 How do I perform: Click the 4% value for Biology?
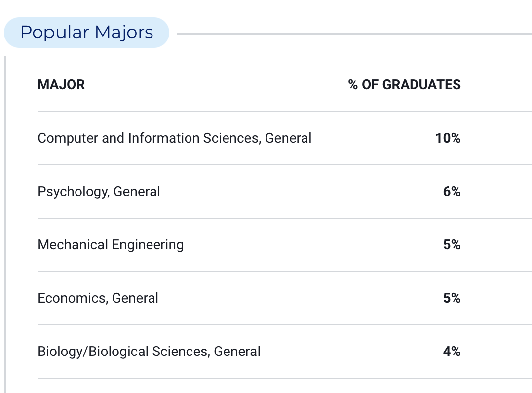point(452,351)
